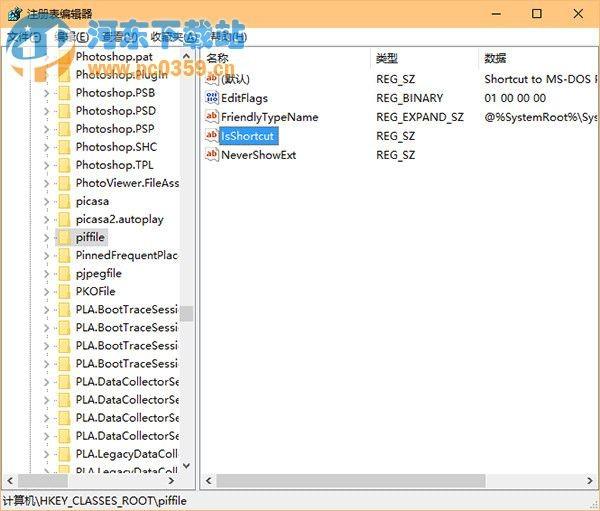Image resolution: width=600 pixels, height=511 pixels.
Task: Expand the Photoshop.PSD key
Action: 46,111
